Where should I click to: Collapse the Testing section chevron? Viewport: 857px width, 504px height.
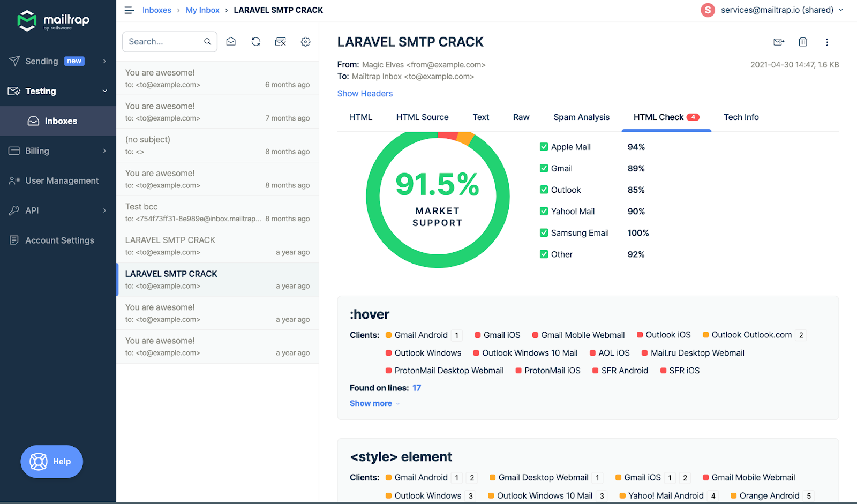click(104, 91)
